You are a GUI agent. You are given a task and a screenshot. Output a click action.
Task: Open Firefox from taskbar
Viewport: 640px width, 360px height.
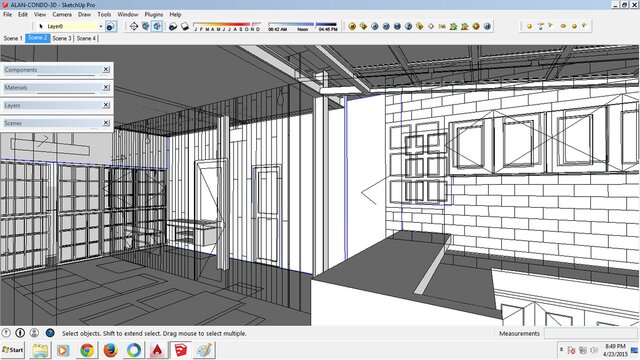tap(110, 350)
